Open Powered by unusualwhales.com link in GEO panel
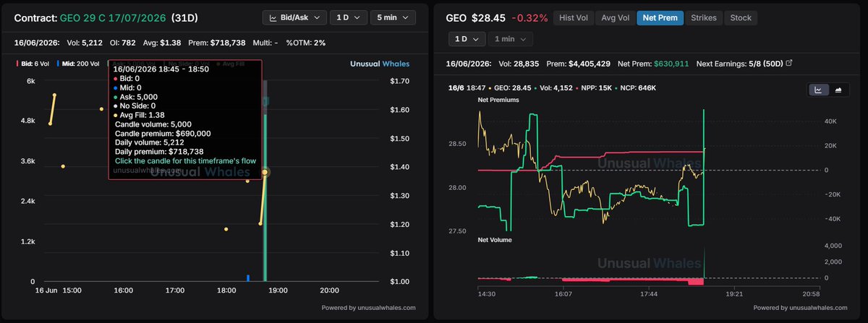 801,308
